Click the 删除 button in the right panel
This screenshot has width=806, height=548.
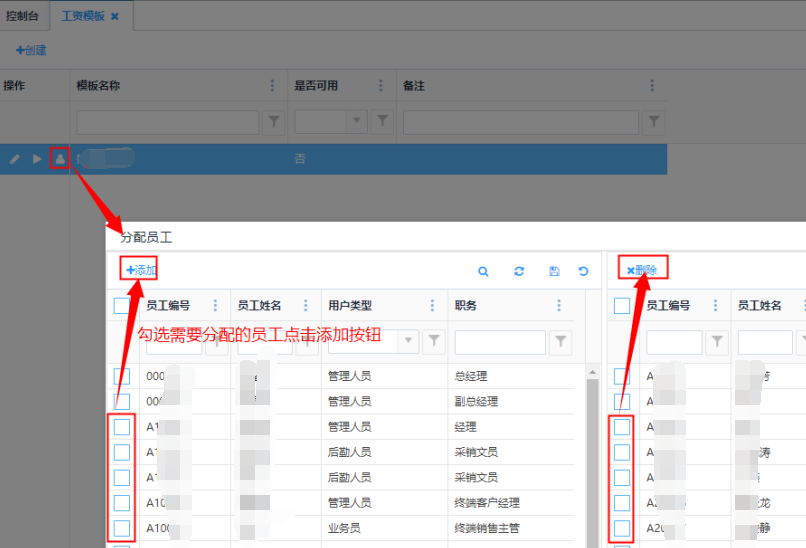click(x=641, y=270)
